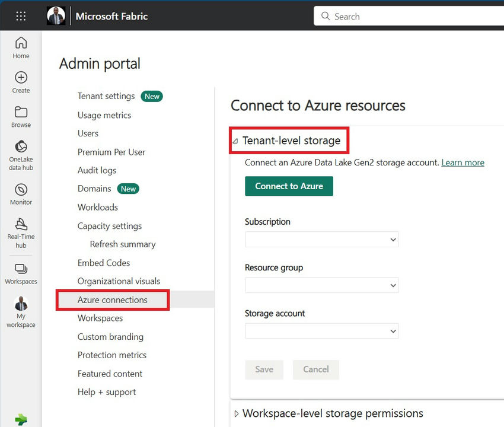Open the Workspaces icon in sidebar
The width and height of the screenshot is (504, 427).
[21, 274]
